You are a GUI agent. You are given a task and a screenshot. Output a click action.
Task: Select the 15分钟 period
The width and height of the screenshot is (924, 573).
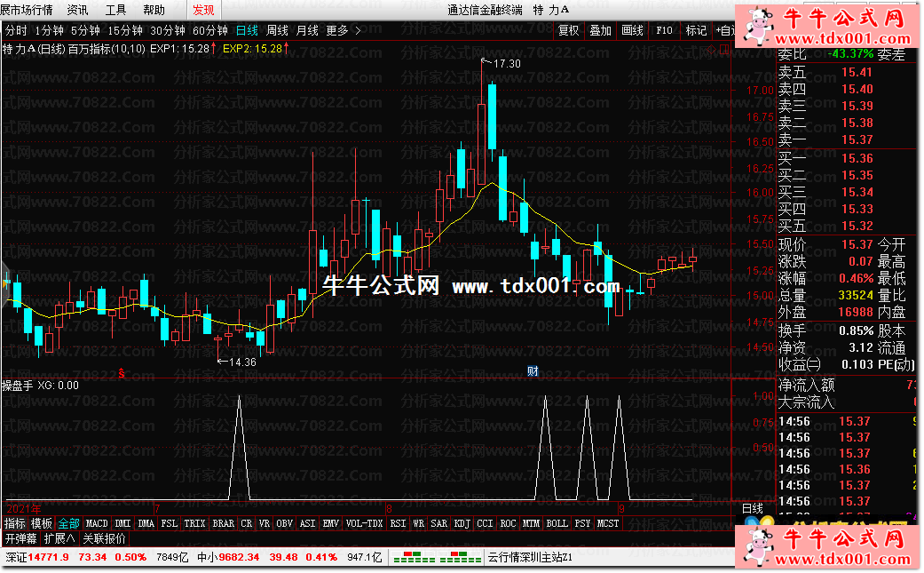(x=125, y=30)
